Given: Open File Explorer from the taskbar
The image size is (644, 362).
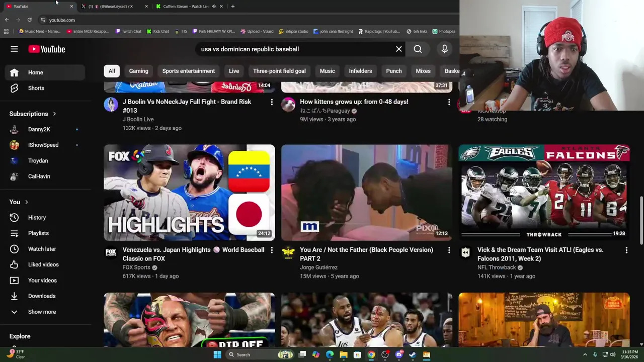Looking at the screenshot, I should pyautogui.click(x=344, y=354).
